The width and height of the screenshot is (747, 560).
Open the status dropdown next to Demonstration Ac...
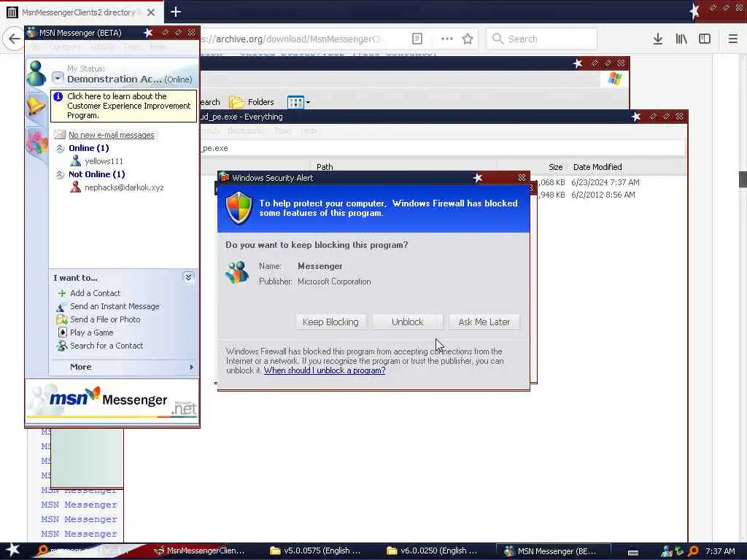[x=58, y=77]
